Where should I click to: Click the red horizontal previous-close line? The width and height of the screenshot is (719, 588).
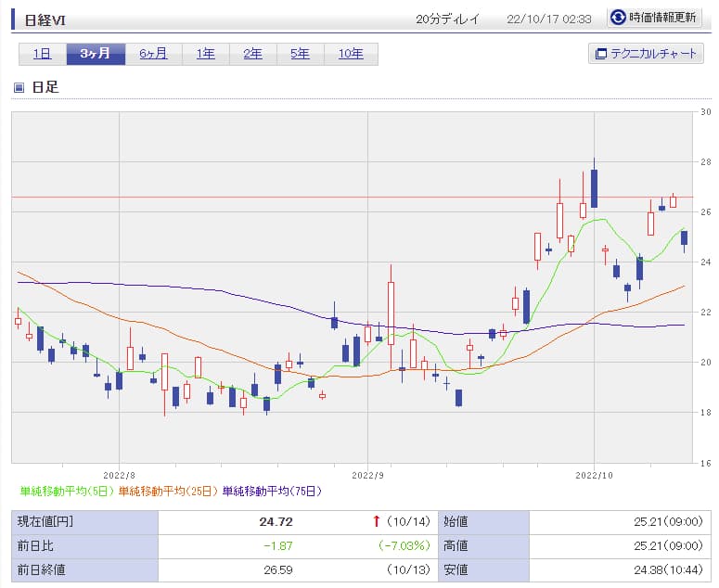tap(278, 197)
